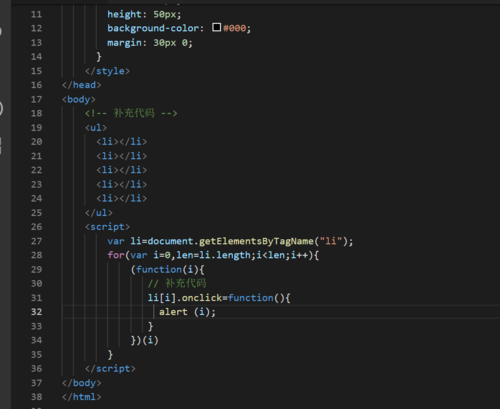
Task: Click the opening <body> tag
Action: tap(79, 100)
